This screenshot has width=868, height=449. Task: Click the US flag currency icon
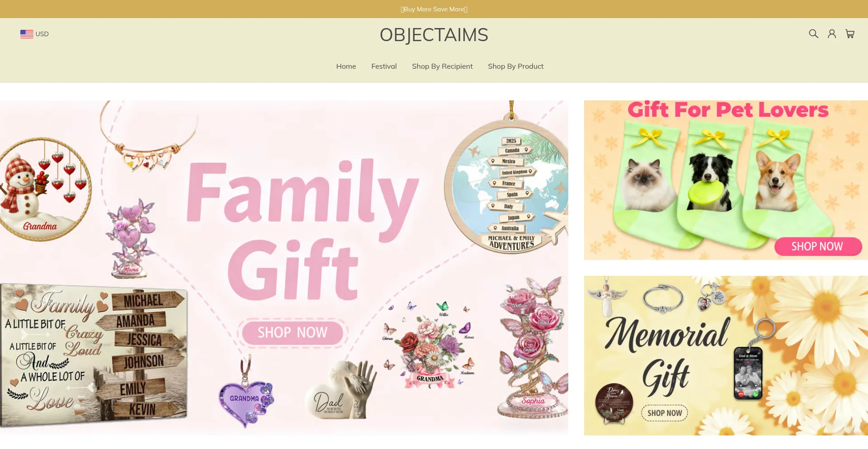(x=27, y=34)
